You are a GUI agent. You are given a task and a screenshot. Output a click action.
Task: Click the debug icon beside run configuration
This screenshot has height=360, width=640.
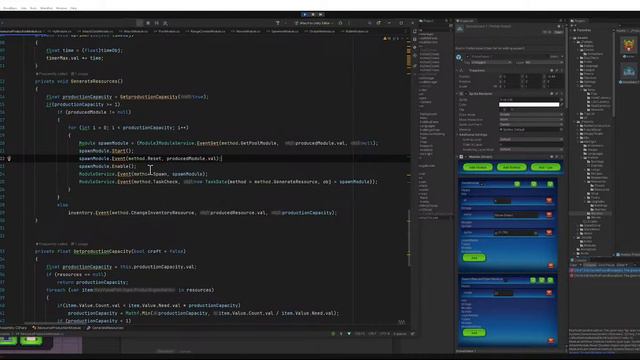[x=340, y=23]
